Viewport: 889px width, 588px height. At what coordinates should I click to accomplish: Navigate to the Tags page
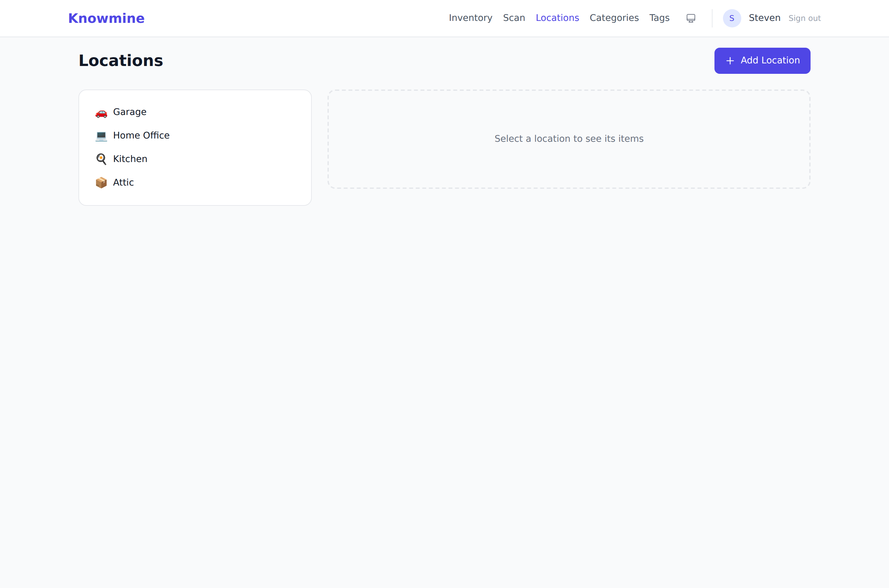coord(659,18)
